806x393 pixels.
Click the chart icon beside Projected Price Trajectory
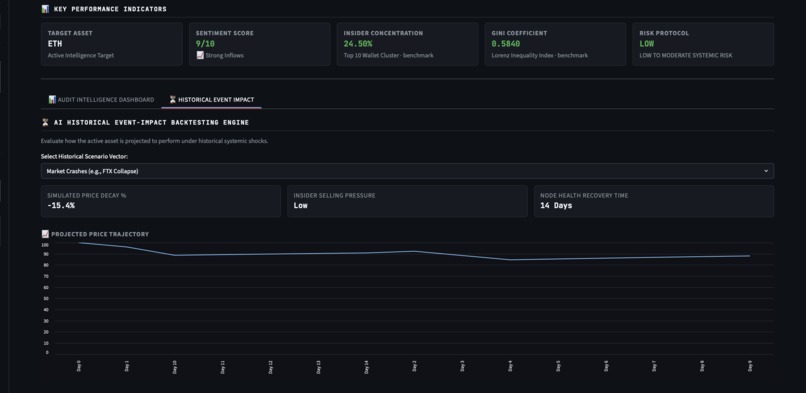point(45,234)
